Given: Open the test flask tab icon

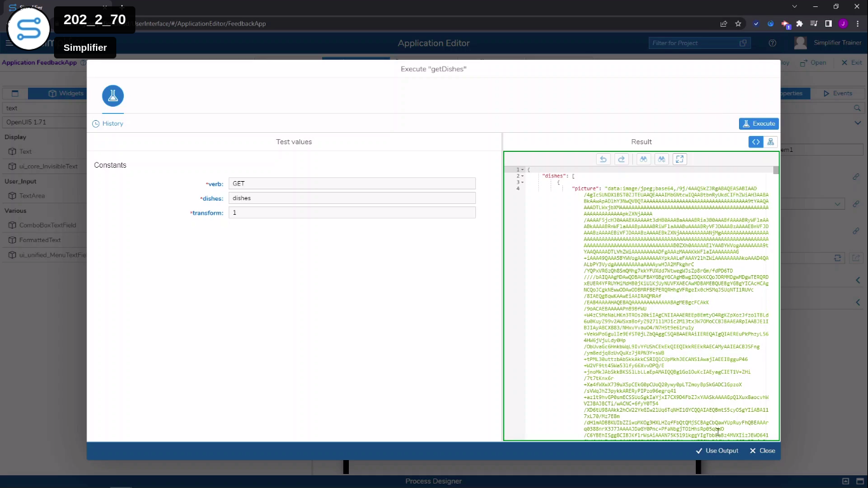Looking at the screenshot, I should tap(113, 96).
